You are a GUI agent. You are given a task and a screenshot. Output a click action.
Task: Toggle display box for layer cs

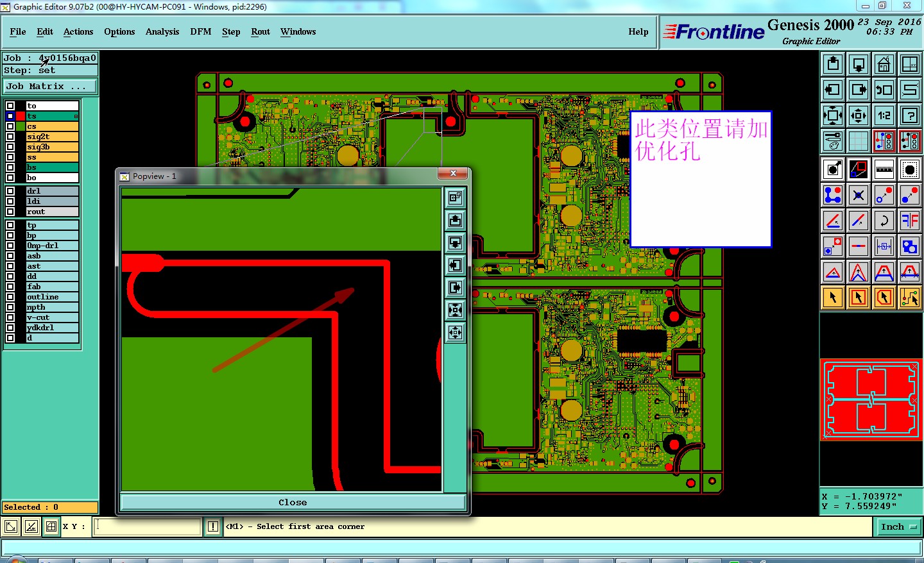[10, 126]
